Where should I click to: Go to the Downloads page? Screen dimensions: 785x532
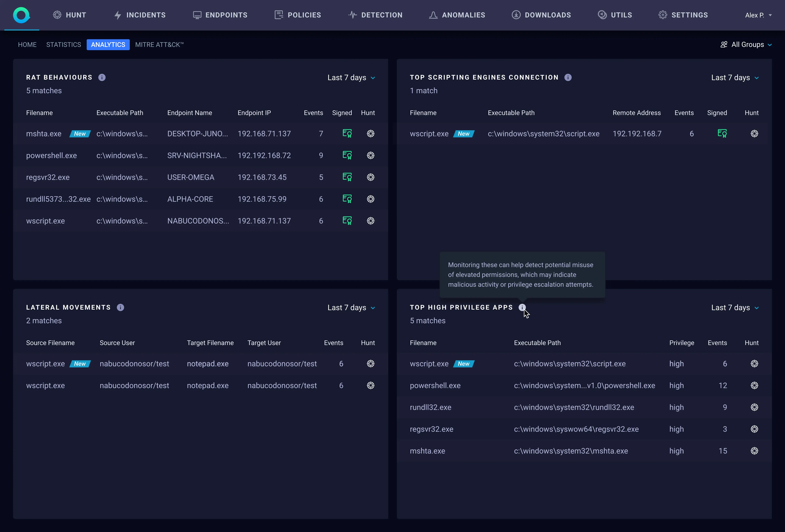click(541, 15)
